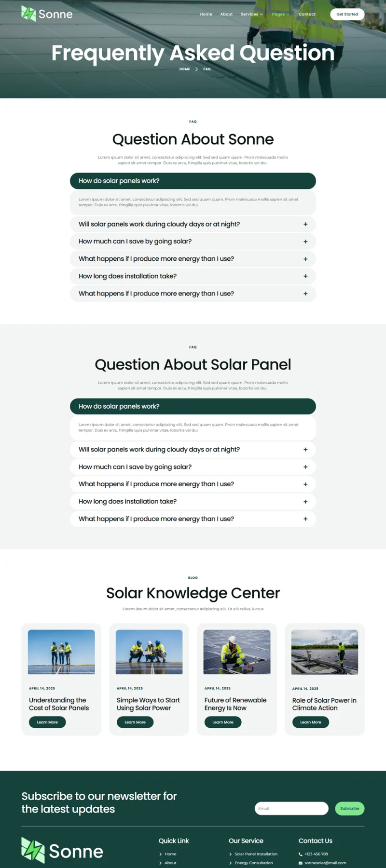Viewport: 386px width, 868px height.
Task: Click plus icon for first 'How long does installation take?'
Action: point(305,276)
